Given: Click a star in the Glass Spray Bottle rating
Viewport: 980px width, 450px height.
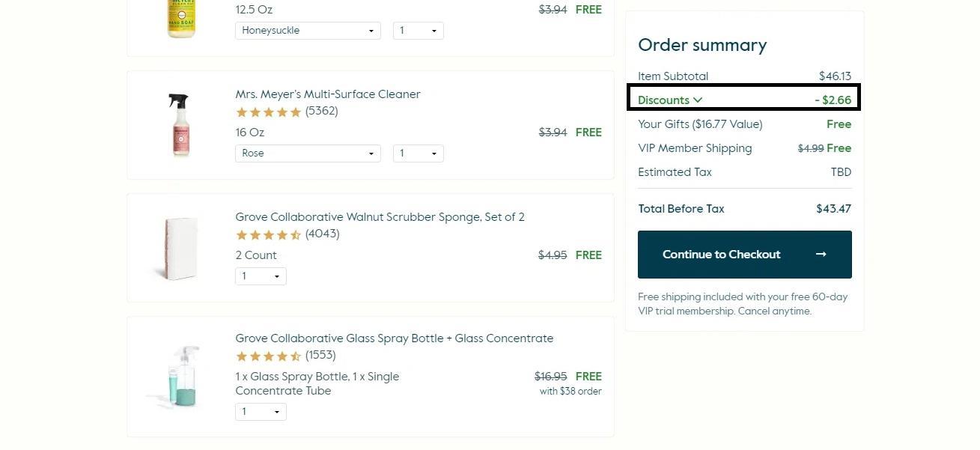Looking at the screenshot, I should [x=268, y=356].
